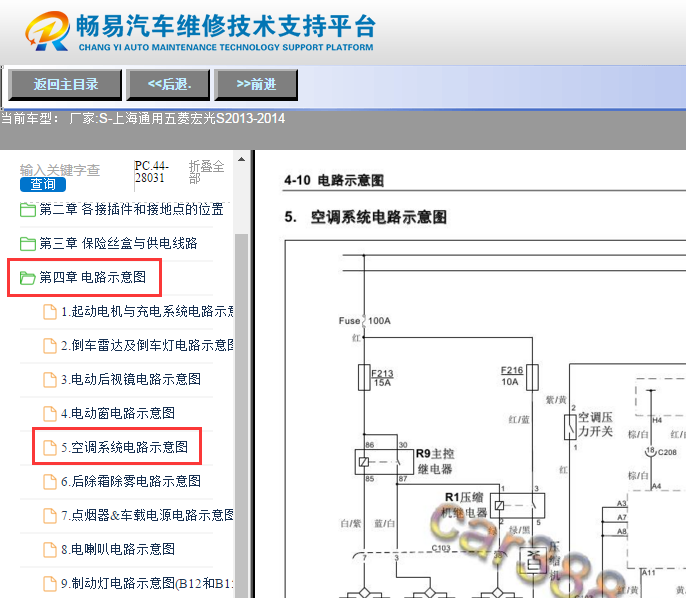Image resolution: width=686 pixels, height=598 pixels.
Task: Click document icon for 8.电喇叭电路示意图
Action: click(50, 549)
